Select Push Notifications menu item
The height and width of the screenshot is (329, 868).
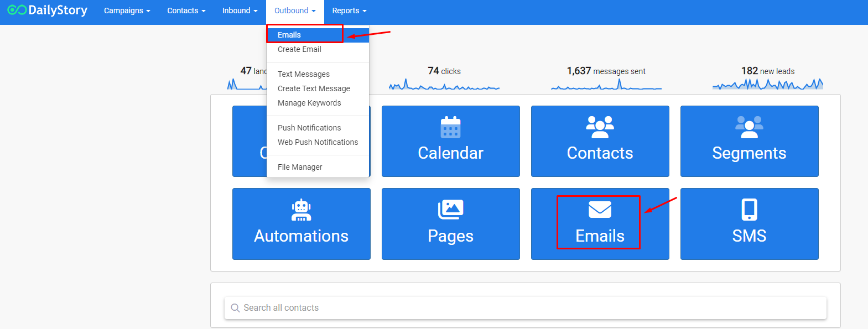coord(318,128)
